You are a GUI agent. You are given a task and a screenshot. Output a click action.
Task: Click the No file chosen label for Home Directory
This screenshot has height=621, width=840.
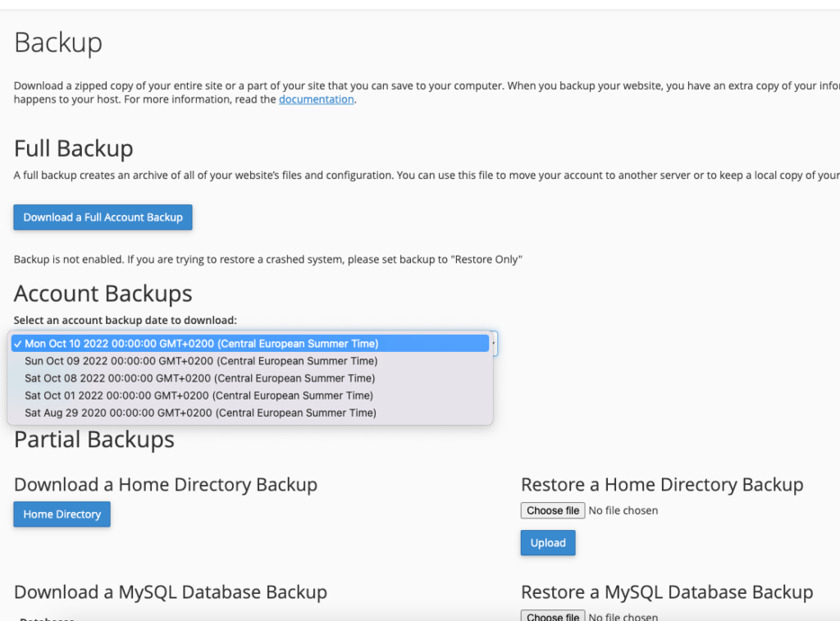click(x=625, y=509)
